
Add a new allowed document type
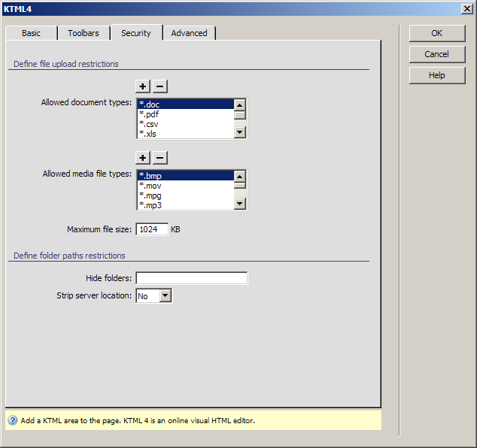143,86
